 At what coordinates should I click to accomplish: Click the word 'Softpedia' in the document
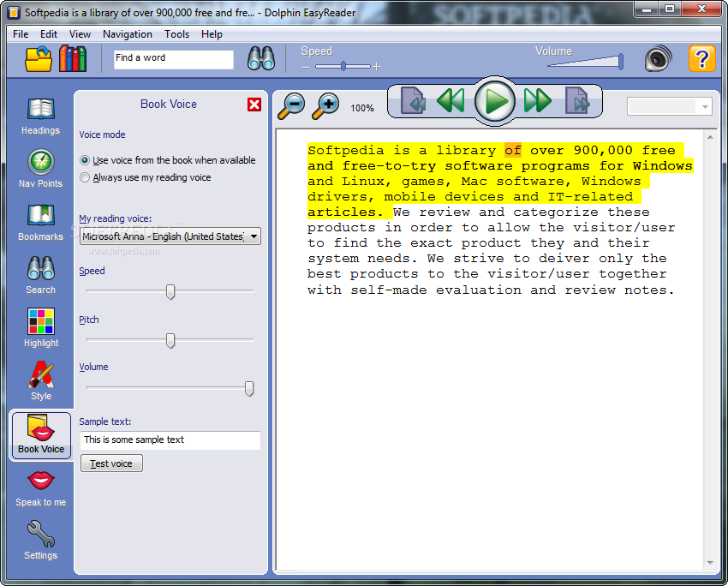tap(346, 150)
